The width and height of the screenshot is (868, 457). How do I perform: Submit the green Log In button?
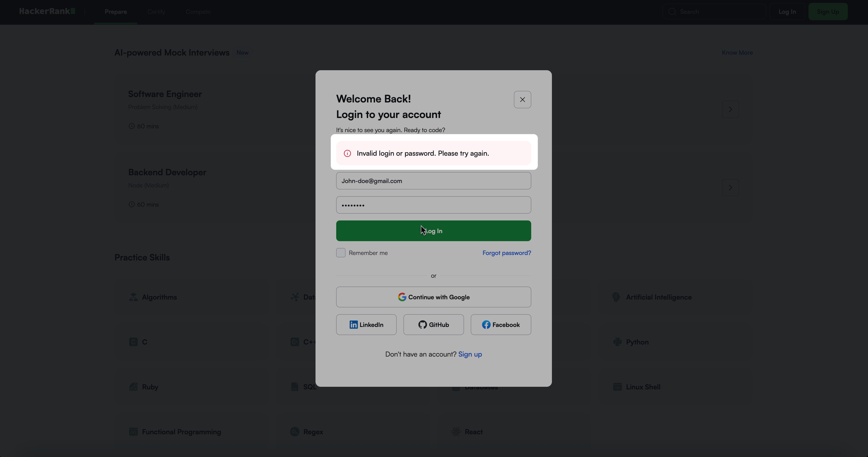tap(433, 231)
